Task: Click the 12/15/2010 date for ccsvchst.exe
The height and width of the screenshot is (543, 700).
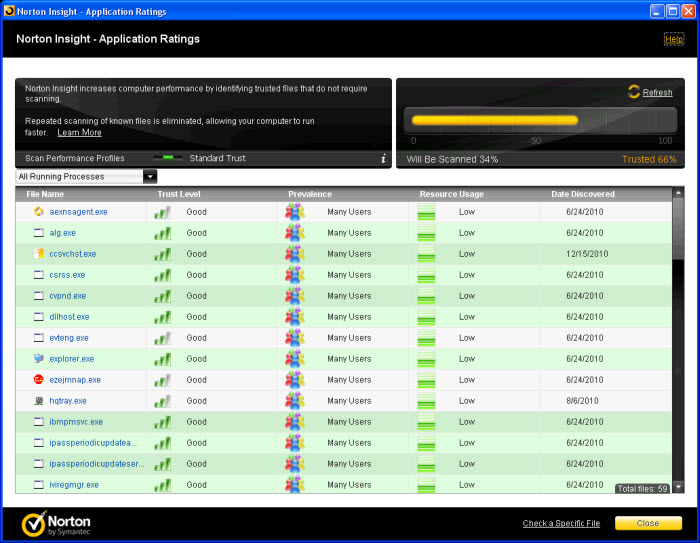Action: (x=587, y=254)
